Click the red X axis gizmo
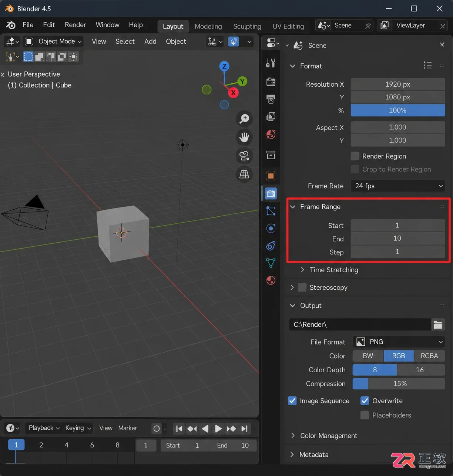453x476 pixels. point(233,93)
